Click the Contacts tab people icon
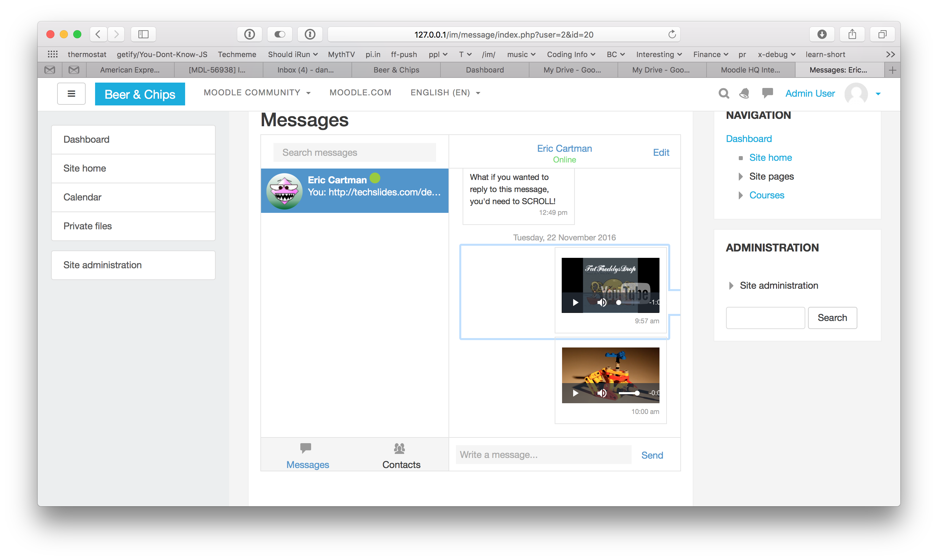This screenshot has height=560, width=938. (399, 448)
